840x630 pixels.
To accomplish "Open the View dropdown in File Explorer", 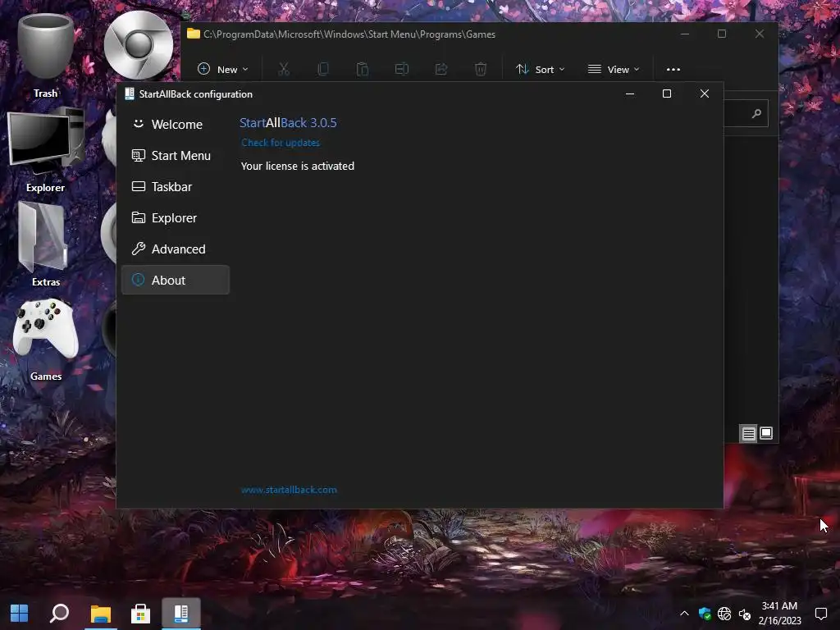I will (x=614, y=69).
